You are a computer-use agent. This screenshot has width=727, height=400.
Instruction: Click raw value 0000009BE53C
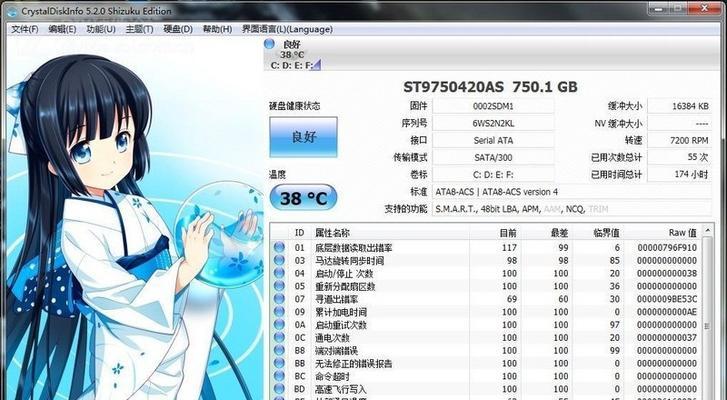pos(667,299)
